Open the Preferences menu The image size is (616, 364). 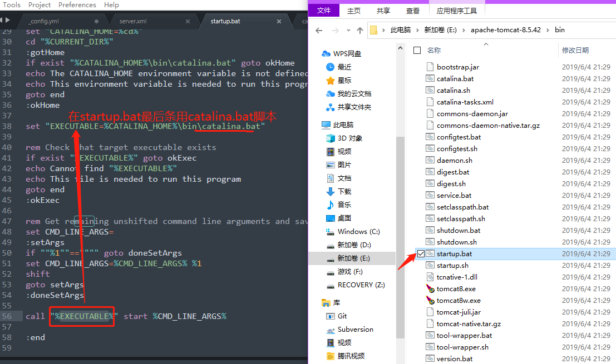tap(77, 5)
